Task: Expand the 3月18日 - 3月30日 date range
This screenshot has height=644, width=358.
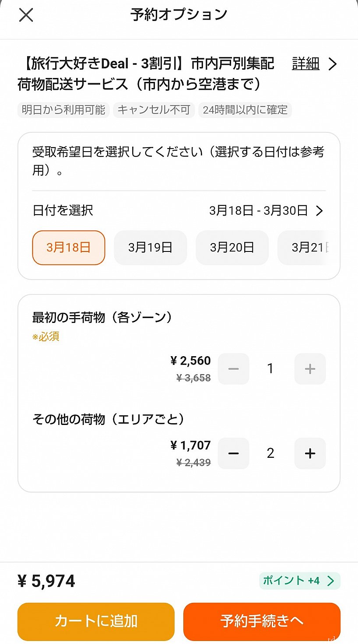Action: (258, 211)
